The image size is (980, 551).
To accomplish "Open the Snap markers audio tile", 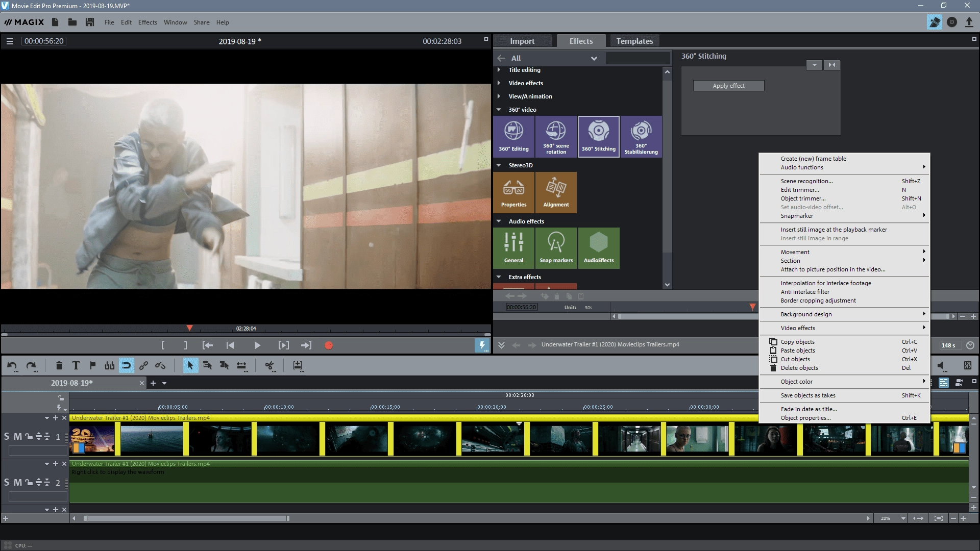I will click(x=556, y=248).
